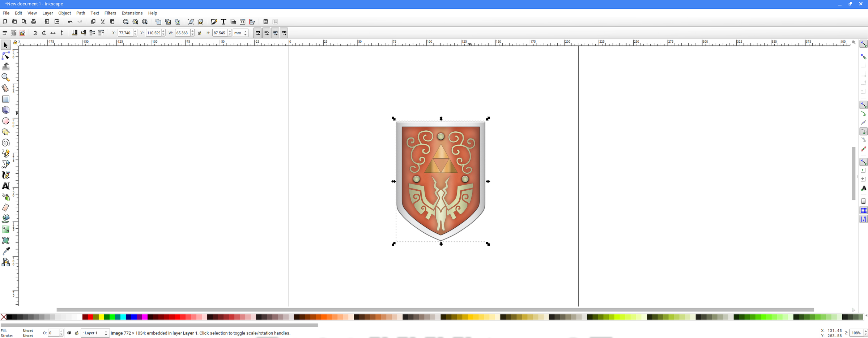Rotate selection 90° clockwise icon
This screenshot has height=338, width=868.
[x=44, y=33]
